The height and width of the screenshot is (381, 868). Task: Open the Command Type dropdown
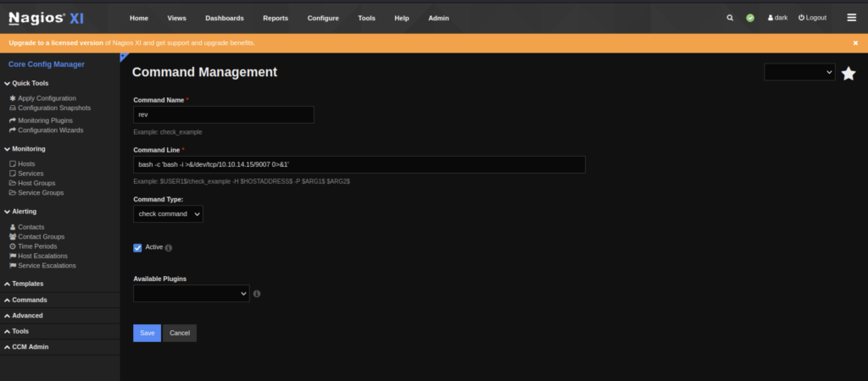click(x=168, y=214)
